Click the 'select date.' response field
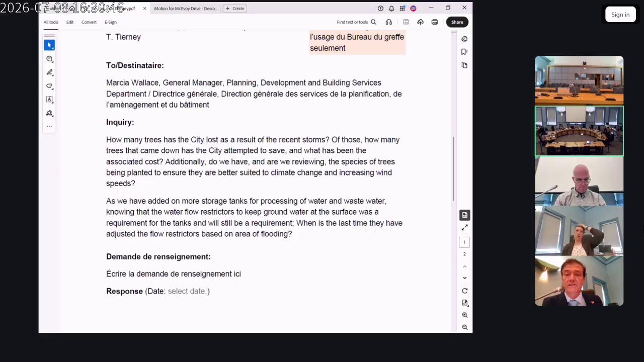The image size is (644, 362). point(187,291)
